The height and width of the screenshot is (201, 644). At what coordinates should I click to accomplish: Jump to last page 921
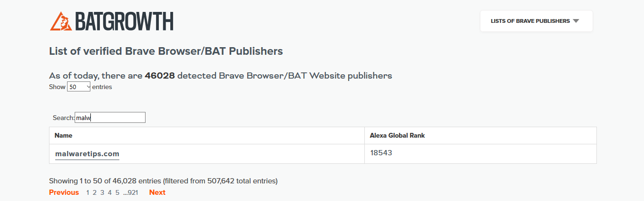(x=133, y=192)
